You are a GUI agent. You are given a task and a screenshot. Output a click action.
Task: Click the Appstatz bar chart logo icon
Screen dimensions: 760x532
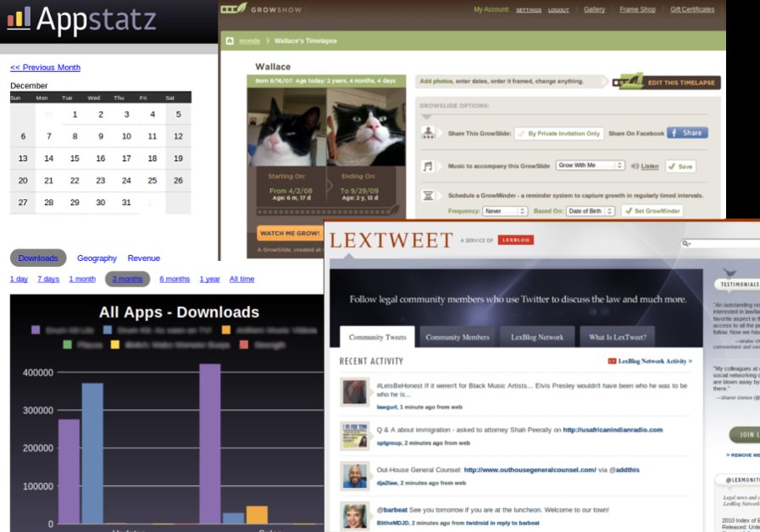pos(19,18)
